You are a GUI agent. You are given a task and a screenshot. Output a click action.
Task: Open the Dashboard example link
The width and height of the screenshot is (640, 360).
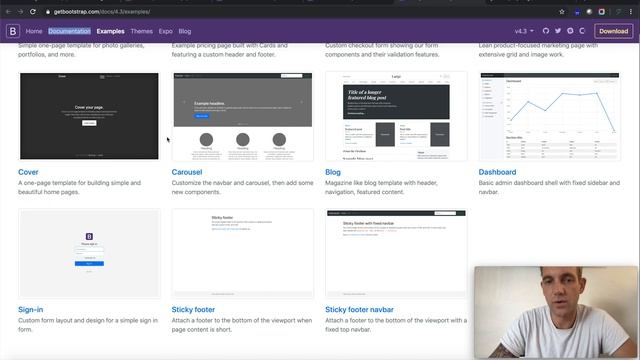pyautogui.click(x=497, y=172)
